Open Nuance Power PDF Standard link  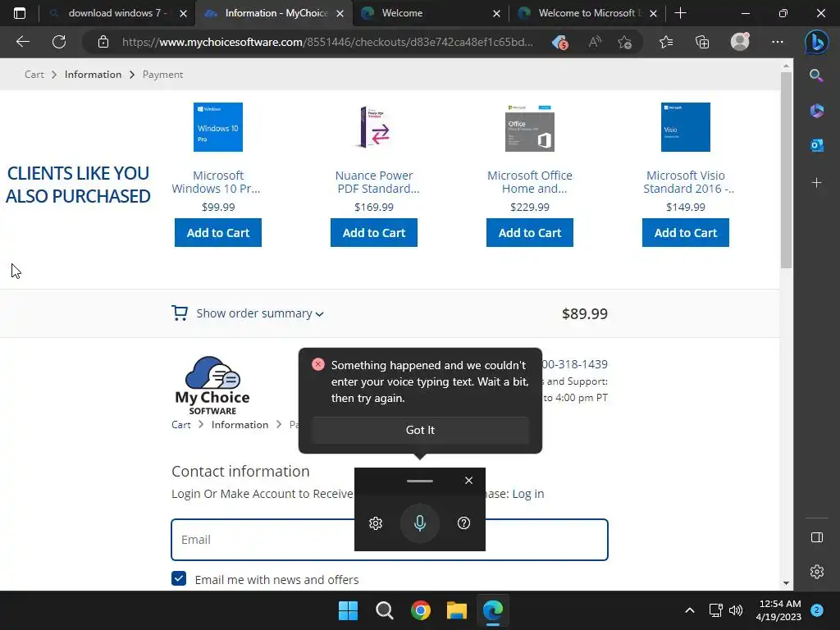click(x=376, y=182)
